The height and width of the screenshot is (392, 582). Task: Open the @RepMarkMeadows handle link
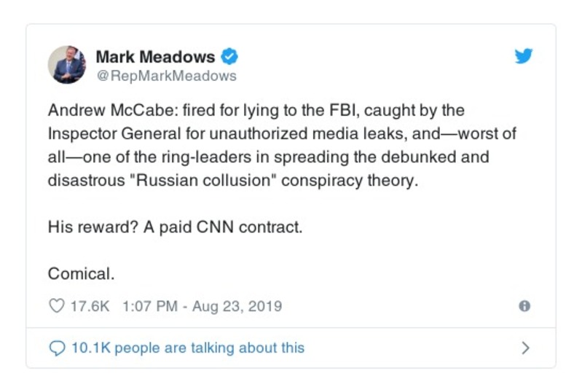pyautogui.click(x=166, y=75)
